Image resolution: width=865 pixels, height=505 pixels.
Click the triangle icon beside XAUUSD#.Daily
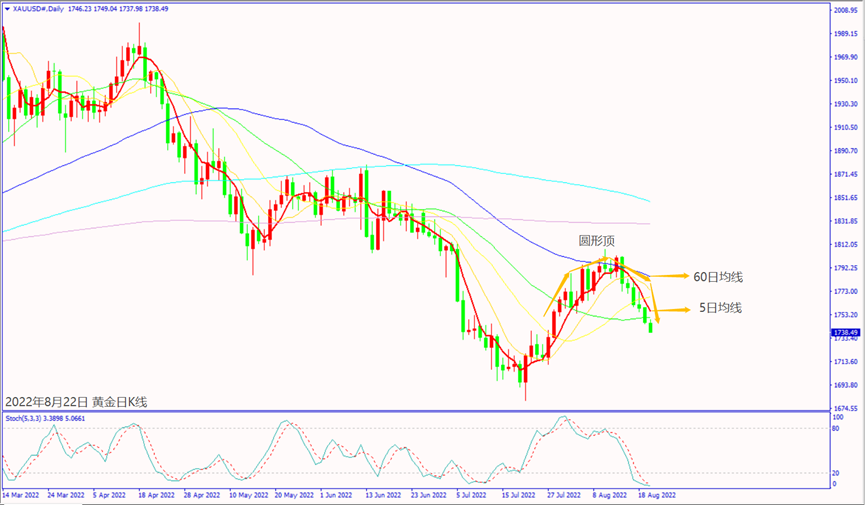tap(8, 8)
